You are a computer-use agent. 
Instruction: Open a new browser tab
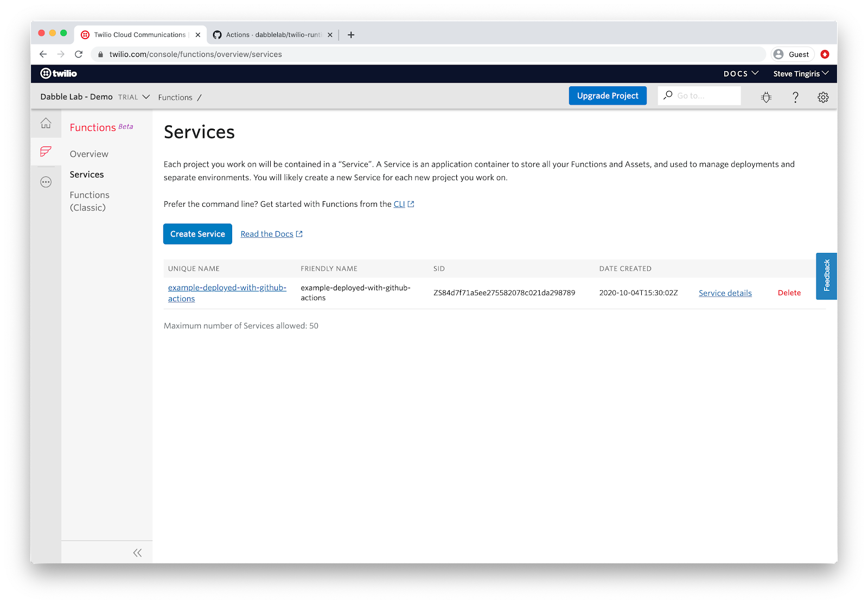351,35
